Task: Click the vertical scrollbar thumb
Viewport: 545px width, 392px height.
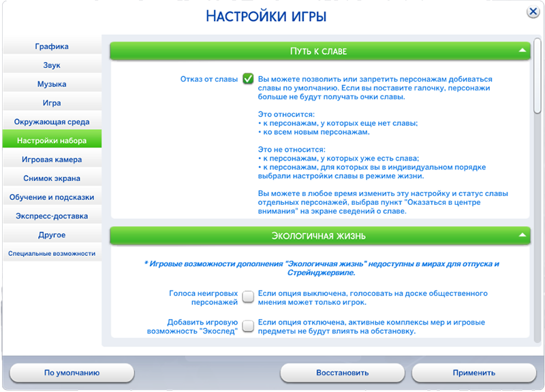Action: 538,76
